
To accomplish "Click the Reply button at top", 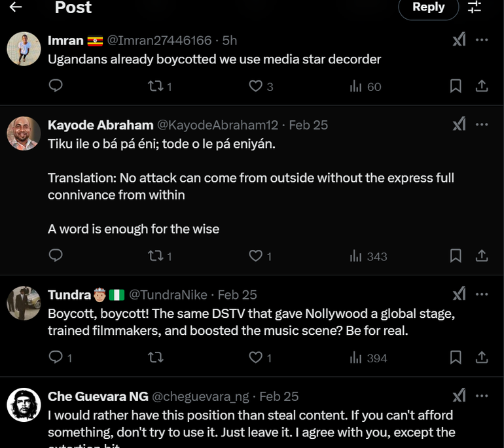I will 428,8.
